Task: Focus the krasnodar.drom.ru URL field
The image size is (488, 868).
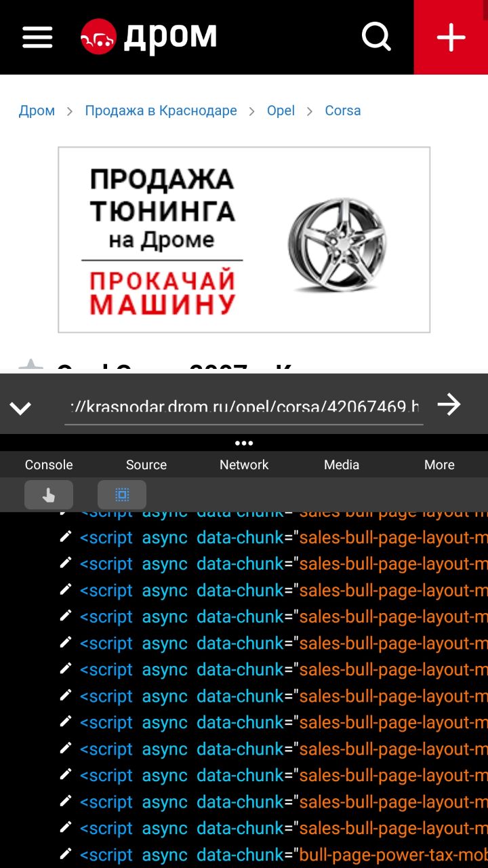Action: point(244,407)
